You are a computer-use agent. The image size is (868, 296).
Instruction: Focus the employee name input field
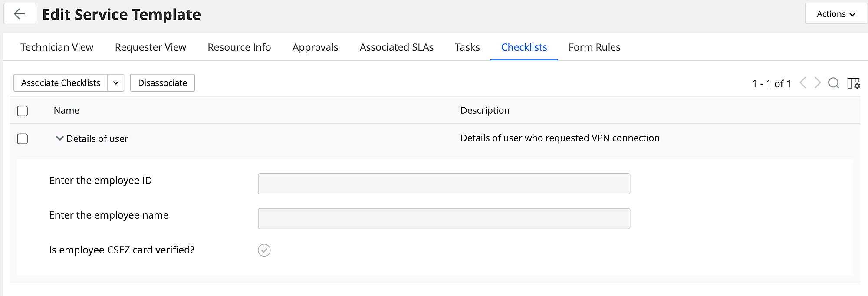click(444, 219)
